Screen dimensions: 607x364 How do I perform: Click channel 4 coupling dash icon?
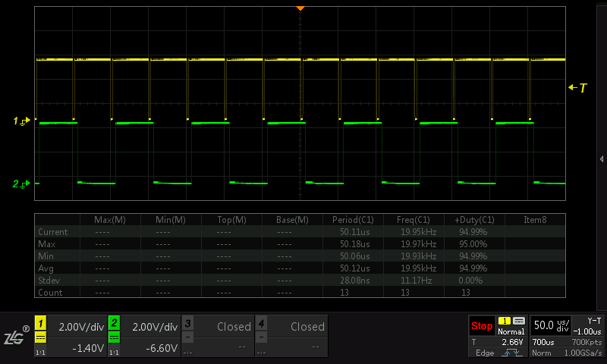pyautogui.click(x=261, y=337)
